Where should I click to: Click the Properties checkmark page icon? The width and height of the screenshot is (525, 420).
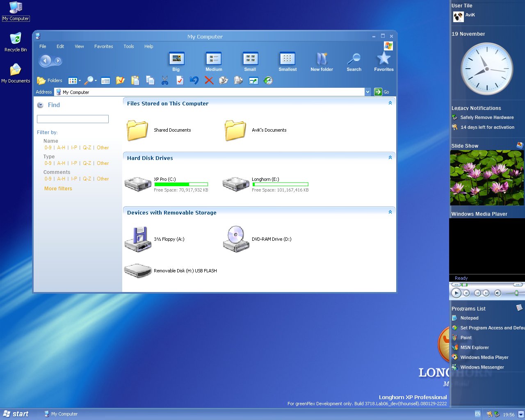[x=180, y=80]
